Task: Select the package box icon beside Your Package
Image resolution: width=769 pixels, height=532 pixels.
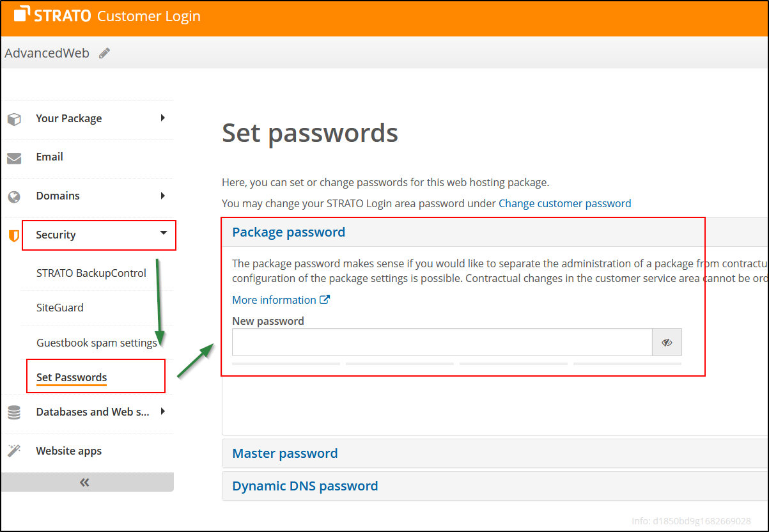Action: pyautogui.click(x=14, y=118)
